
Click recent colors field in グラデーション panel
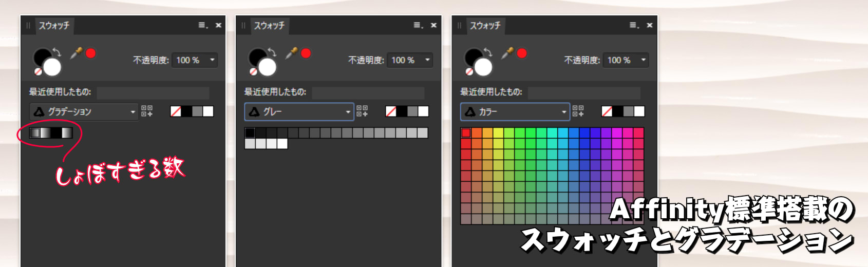pos(153,92)
